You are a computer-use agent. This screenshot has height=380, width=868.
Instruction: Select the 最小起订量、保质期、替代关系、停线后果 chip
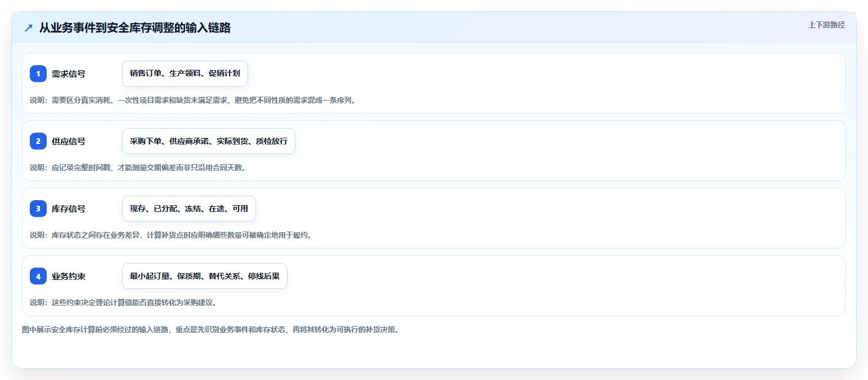(205, 276)
